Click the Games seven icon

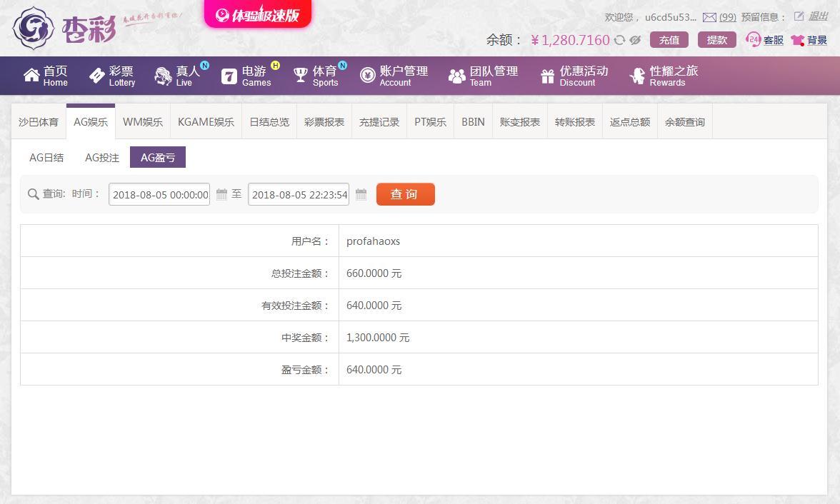point(229,76)
